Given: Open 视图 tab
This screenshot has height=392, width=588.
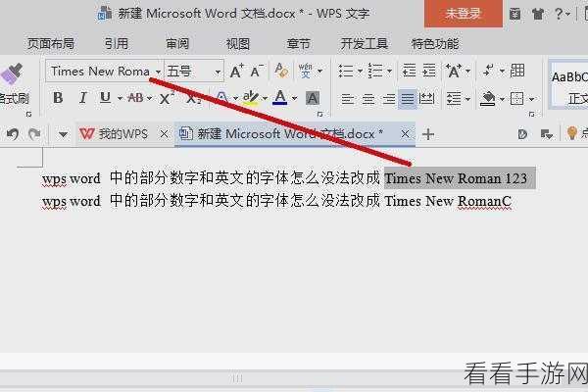Looking at the screenshot, I should click(238, 44).
